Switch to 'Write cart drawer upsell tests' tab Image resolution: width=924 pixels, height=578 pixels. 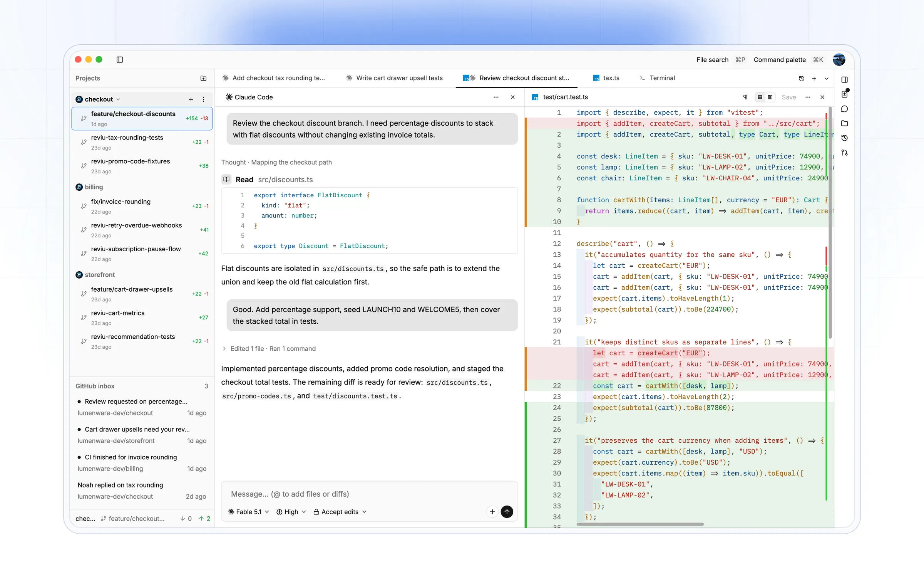(394, 78)
